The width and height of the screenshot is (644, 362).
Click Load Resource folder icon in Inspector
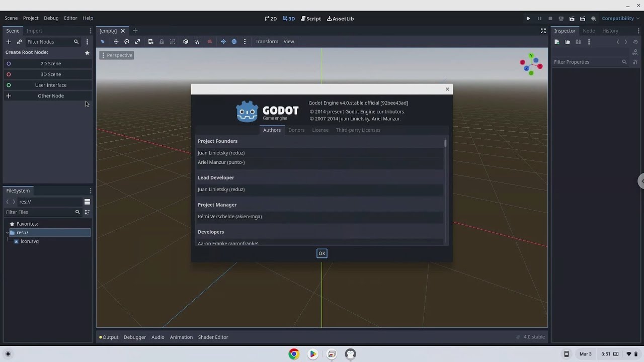point(568,42)
